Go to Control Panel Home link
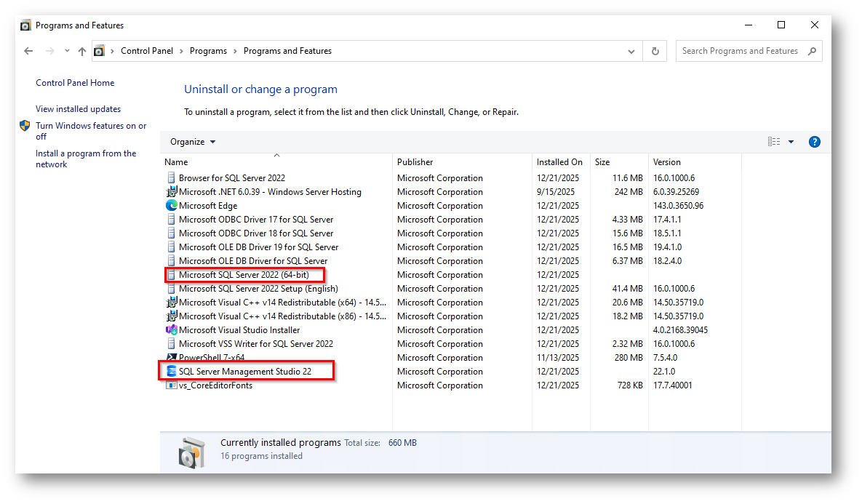The image size is (862, 504). [x=75, y=83]
